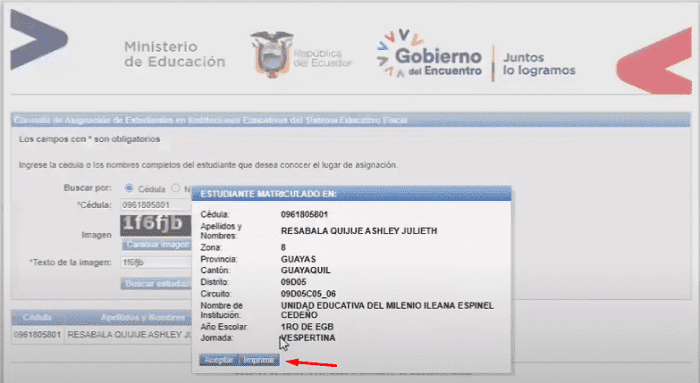Image resolution: width=700 pixels, height=383 pixels.
Task: Click name RESABALA QUIJIJE ASHLEY JULIETH in dialog
Action: (359, 231)
